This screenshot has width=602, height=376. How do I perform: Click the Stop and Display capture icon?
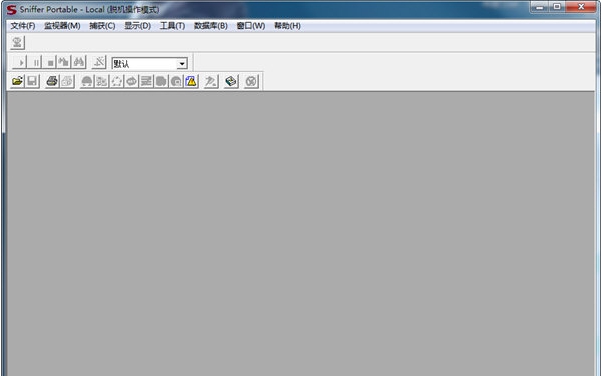(x=64, y=62)
